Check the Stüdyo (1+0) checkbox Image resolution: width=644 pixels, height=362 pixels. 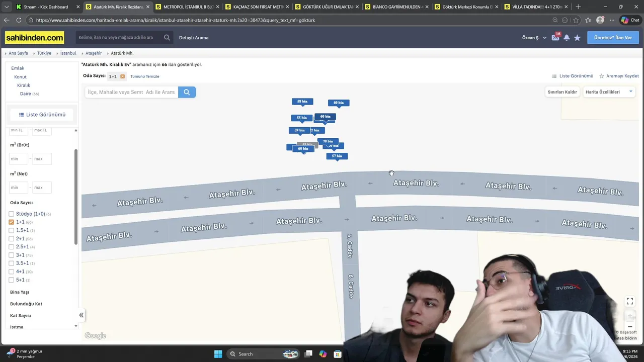coord(12,214)
